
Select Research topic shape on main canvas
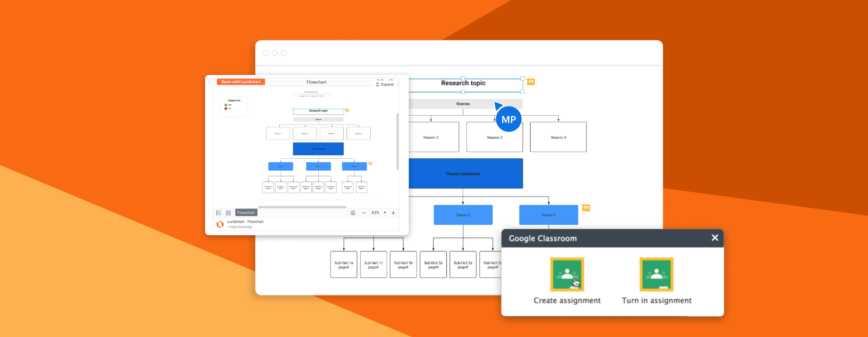(463, 84)
